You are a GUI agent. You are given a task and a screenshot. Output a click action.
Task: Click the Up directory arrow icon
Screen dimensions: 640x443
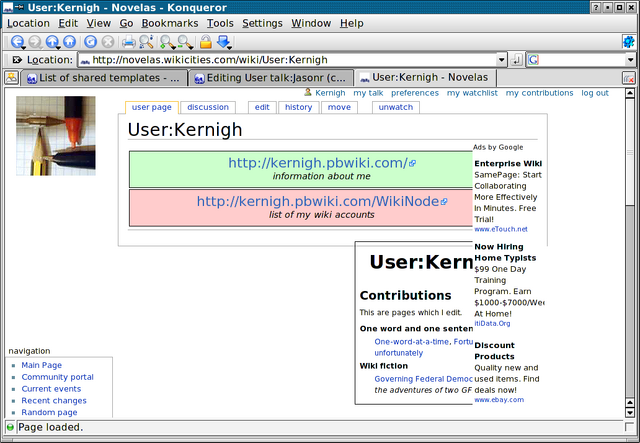(x=52, y=41)
